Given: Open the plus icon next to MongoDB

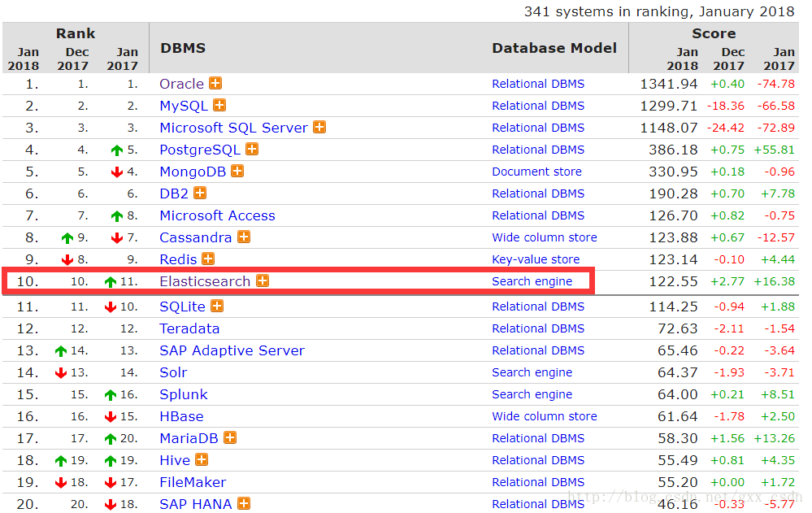Looking at the screenshot, I should click(237, 171).
